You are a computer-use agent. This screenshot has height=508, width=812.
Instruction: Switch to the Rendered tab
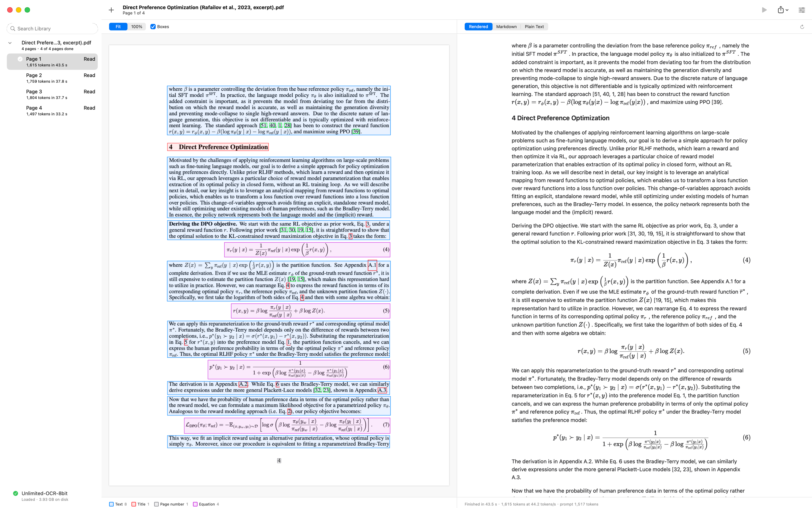point(478,27)
